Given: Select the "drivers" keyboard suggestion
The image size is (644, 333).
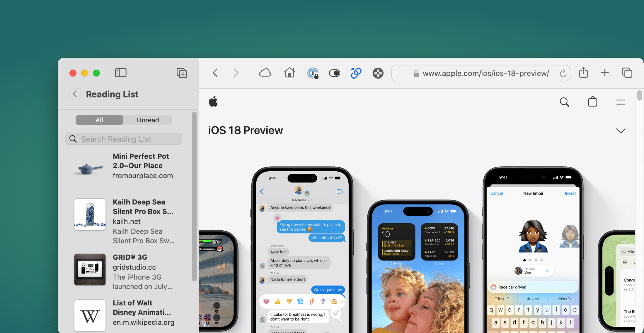Looking at the screenshot, I should (533, 299).
